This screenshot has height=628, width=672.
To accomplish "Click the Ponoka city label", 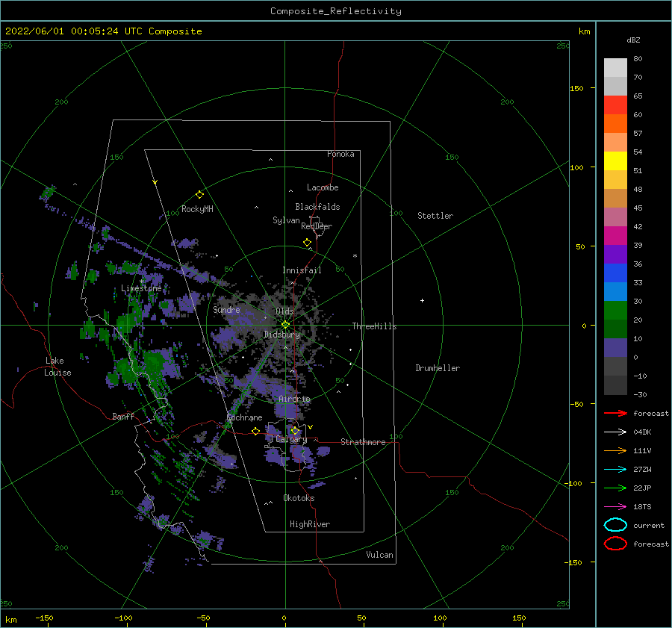I will [340, 154].
